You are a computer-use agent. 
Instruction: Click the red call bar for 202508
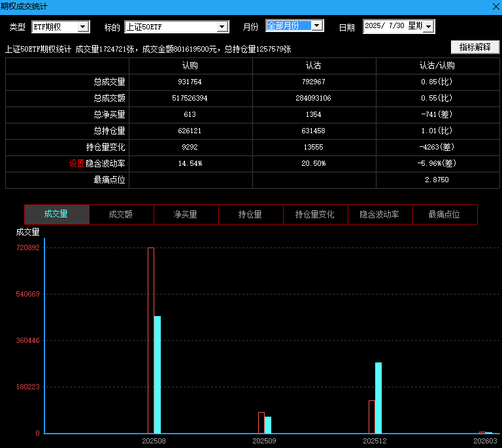tap(151, 340)
